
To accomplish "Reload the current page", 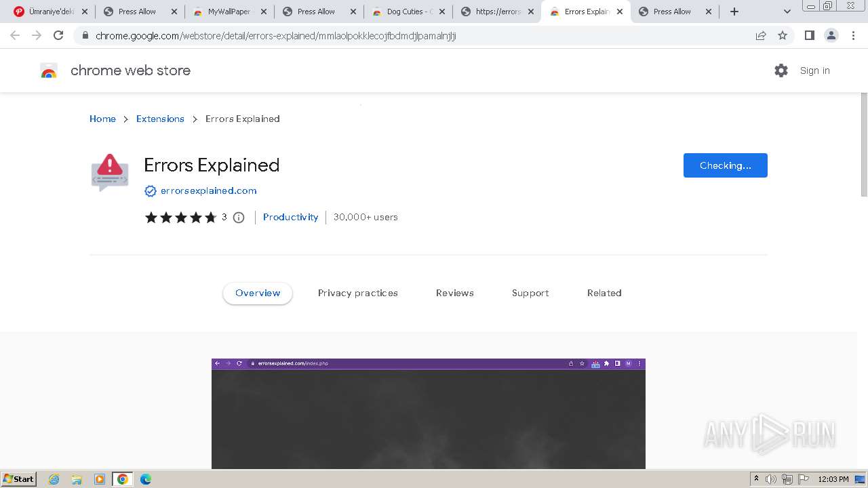I will 58,35.
